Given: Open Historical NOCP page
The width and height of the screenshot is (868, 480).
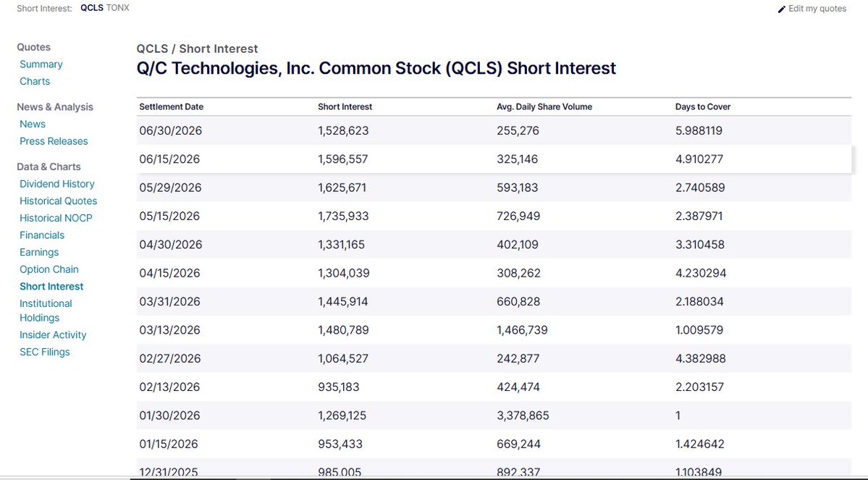Looking at the screenshot, I should click(x=56, y=218).
